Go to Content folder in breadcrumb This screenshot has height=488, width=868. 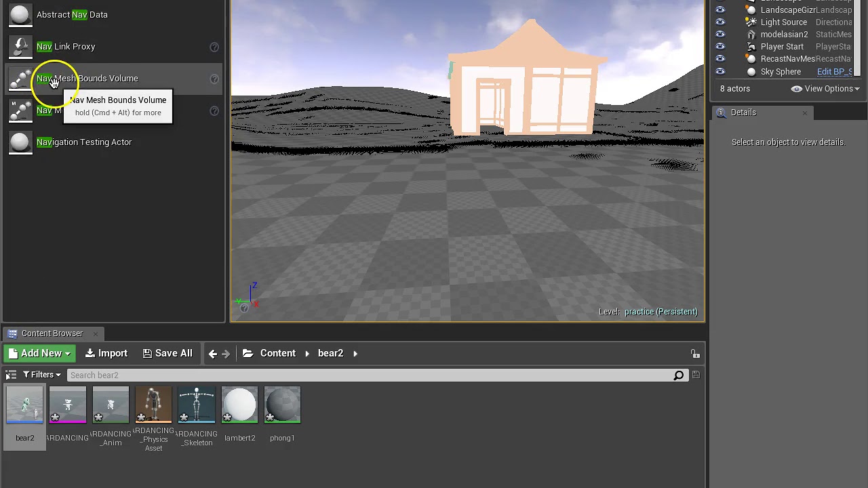[278, 353]
